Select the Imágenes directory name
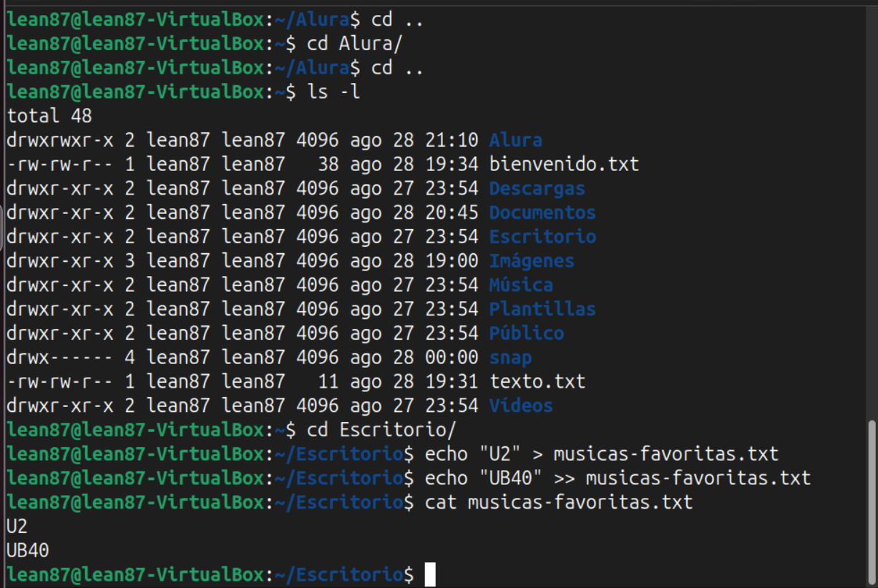The height and width of the screenshot is (588, 878). (532, 261)
